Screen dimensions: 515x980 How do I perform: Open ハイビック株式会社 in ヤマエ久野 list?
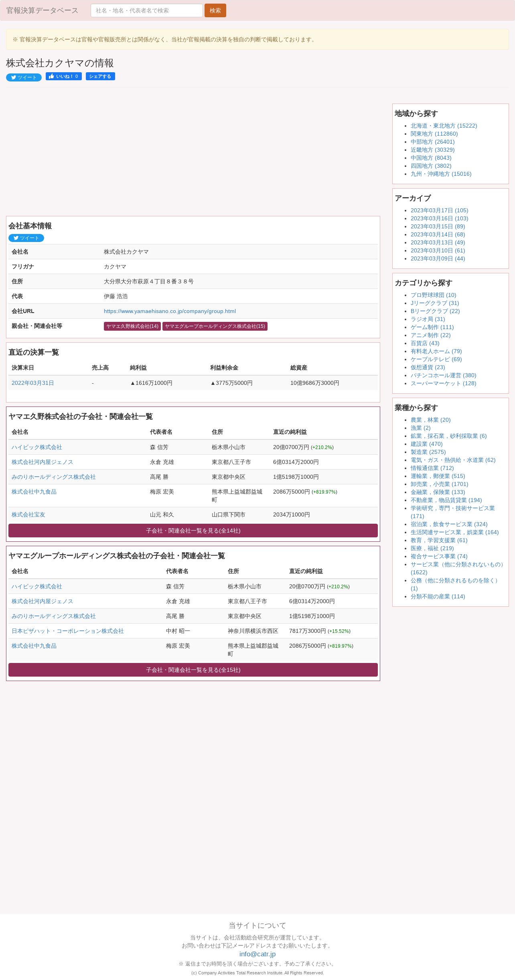[x=37, y=447]
